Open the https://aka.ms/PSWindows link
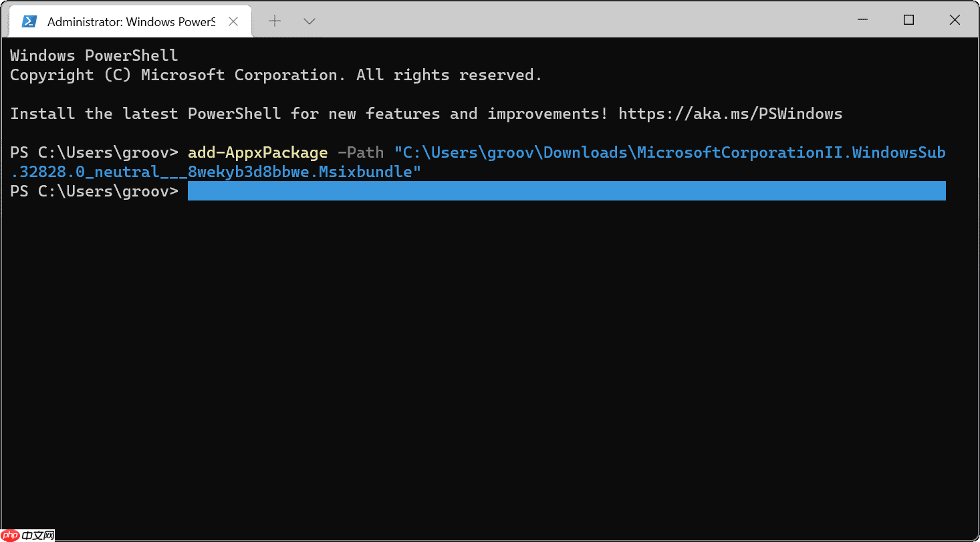The height and width of the screenshot is (542, 980). [730, 114]
